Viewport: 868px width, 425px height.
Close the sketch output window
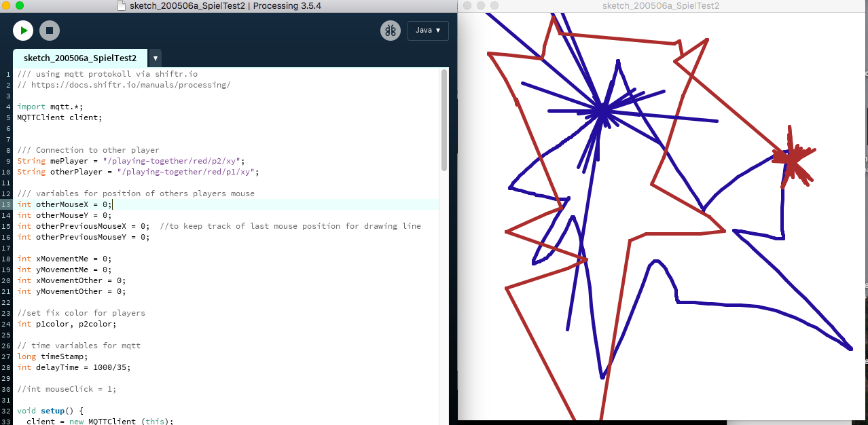pyautogui.click(x=467, y=5)
